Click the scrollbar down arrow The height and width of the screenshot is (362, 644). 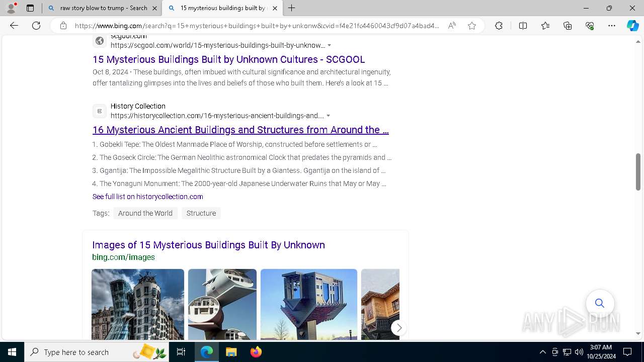pyautogui.click(x=638, y=333)
